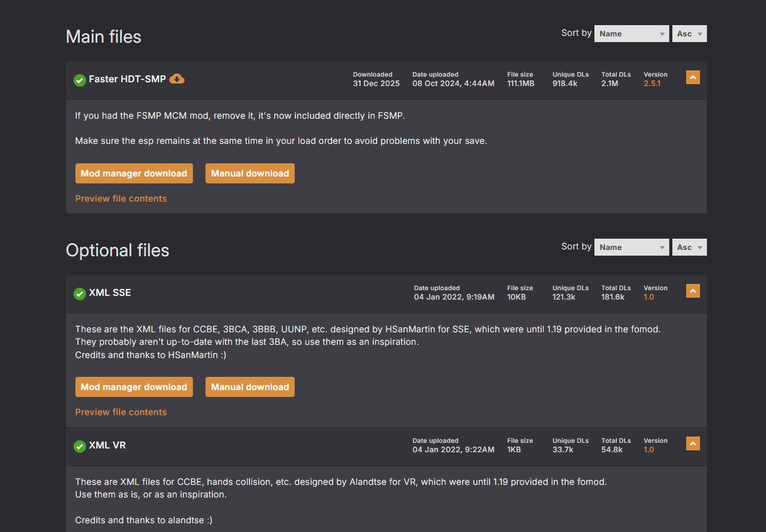This screenshot has height=532, width=766.
Task: Collapse the XML SSE file details
Action: (x=693, y=291)
